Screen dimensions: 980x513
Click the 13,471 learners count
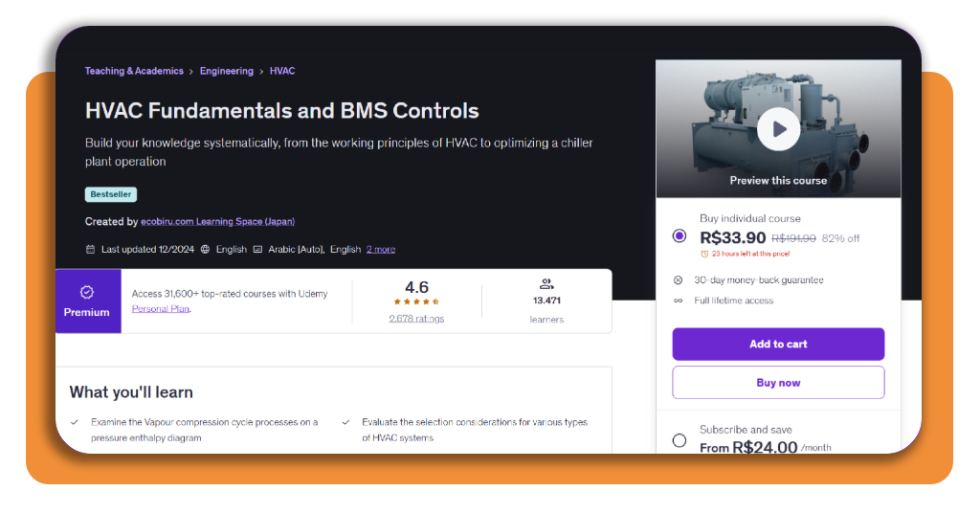[546, 301]
